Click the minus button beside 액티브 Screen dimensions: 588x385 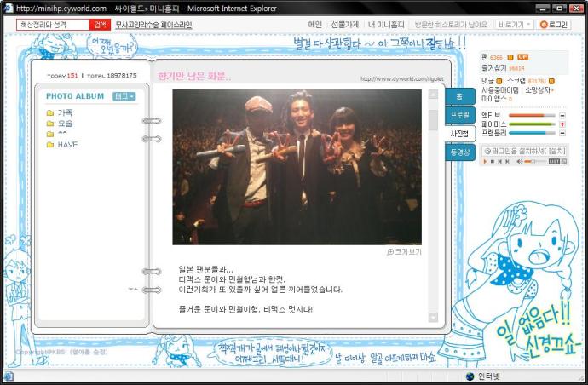(x=562, y=116)
